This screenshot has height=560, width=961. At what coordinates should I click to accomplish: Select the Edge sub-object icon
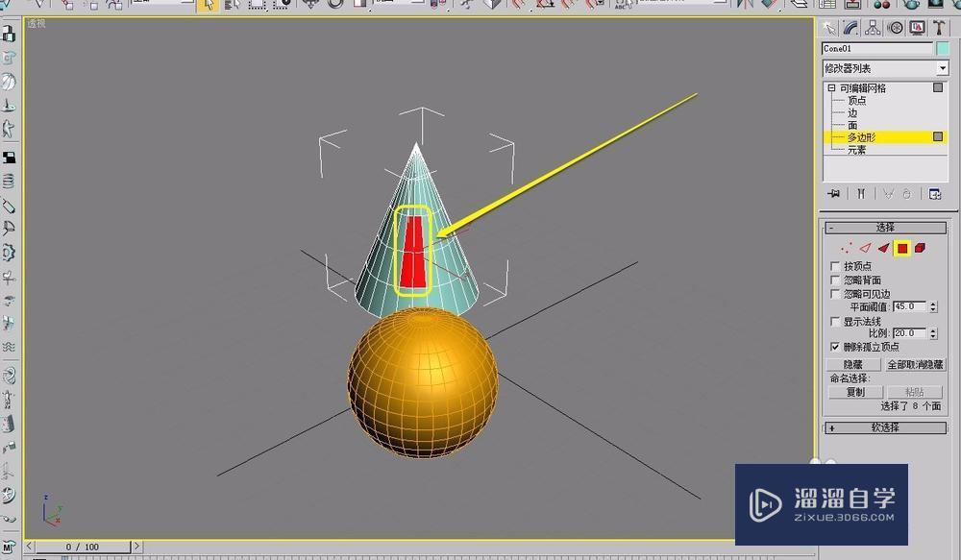tap(866, 248)
